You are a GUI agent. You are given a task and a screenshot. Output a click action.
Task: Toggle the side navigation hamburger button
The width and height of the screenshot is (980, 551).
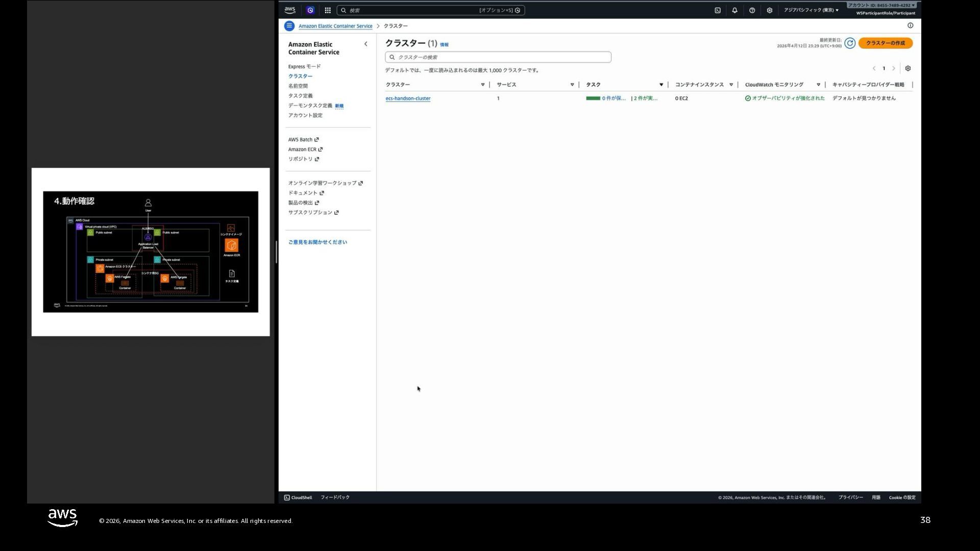289,26
